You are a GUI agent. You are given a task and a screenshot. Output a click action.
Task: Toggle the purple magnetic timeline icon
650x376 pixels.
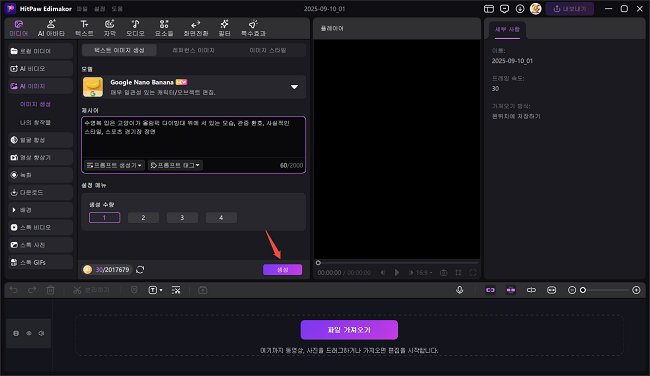tap(511, 290)
